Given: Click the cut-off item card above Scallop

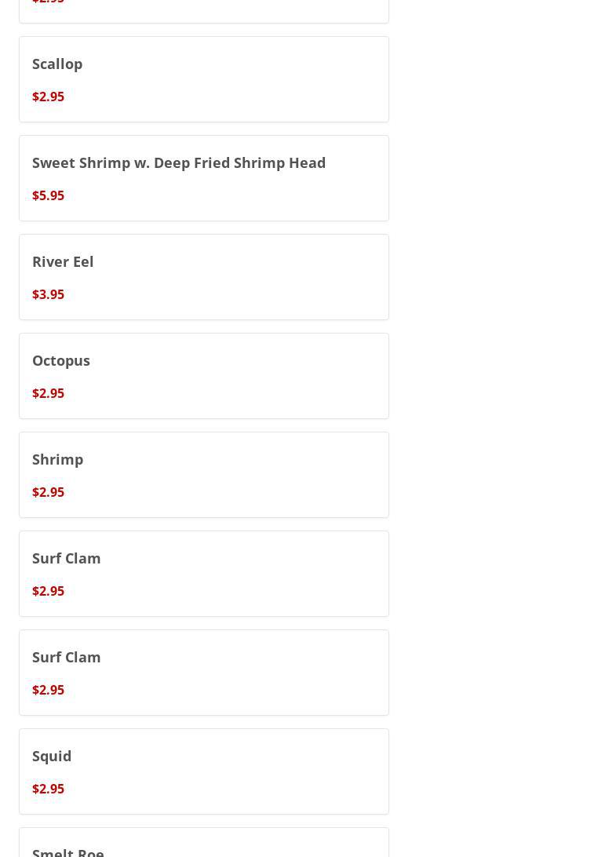Looking at the screenshot, I should pos(204,8).
